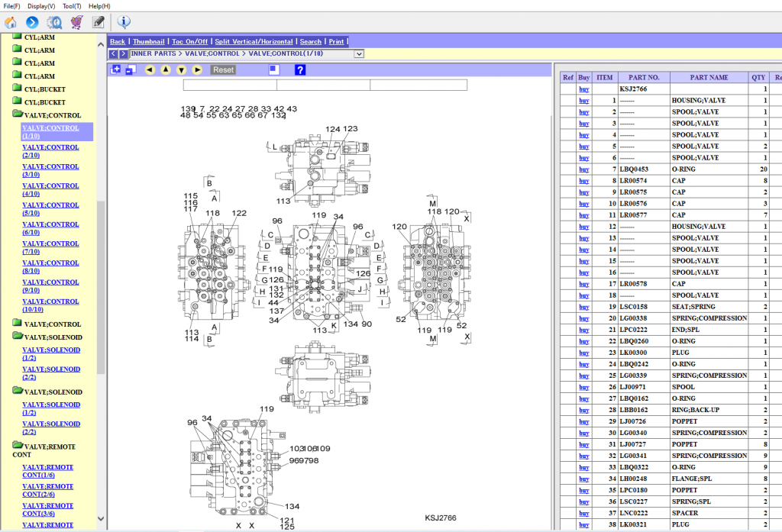Pan the diagram up with the up arrow icon
Image resolution: width=782 pixels, height=532 pixels.
[x=165, y=69]
